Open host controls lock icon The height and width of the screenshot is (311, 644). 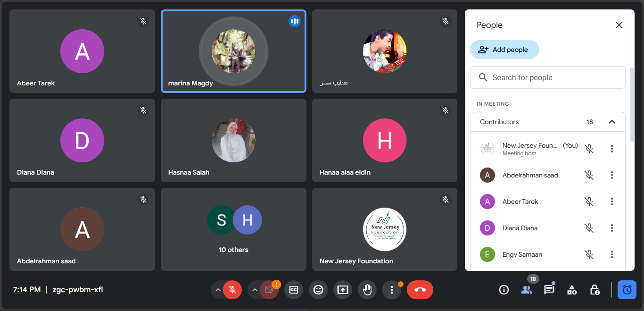pyautogui.click(x=594, y=290)
